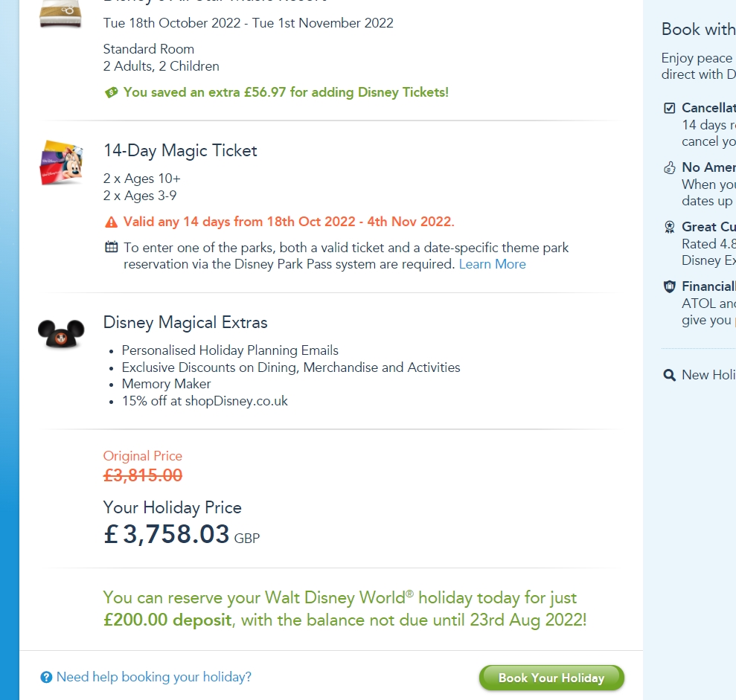Click the award ribbon Great Customer icon
This screenshot has width=736, height=700.
click(669, 228)
